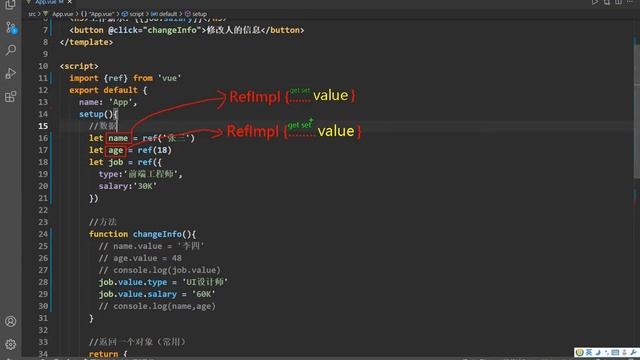640x360 pixels.
Task: Click "name: 'App'," on line 13
Action: tap(108, 102)
